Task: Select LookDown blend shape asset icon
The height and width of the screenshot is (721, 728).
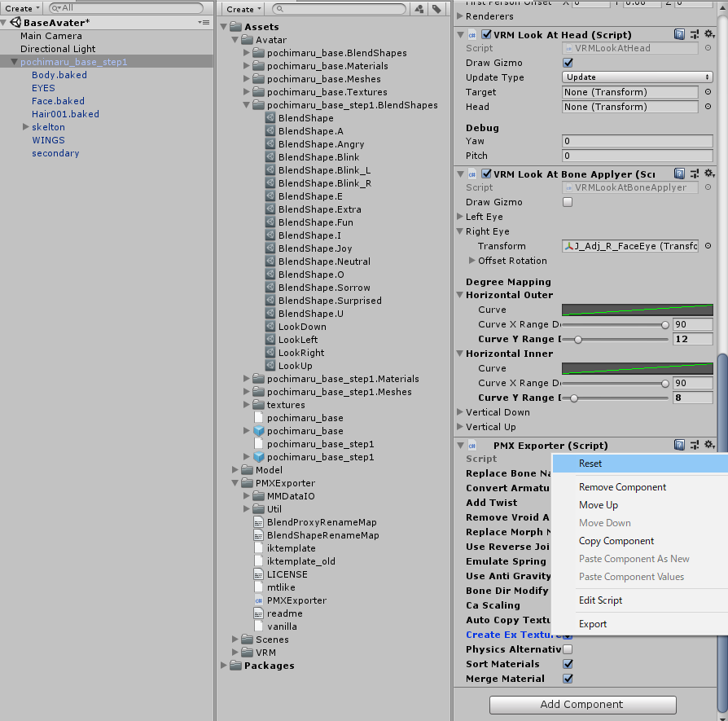Action: pyautogui.click(x=270, y=327)
